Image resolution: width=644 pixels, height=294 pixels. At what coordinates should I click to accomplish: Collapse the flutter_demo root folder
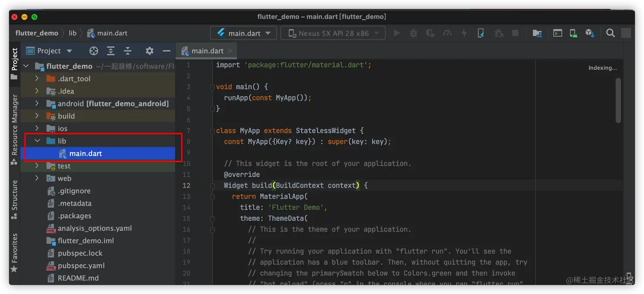26,66
